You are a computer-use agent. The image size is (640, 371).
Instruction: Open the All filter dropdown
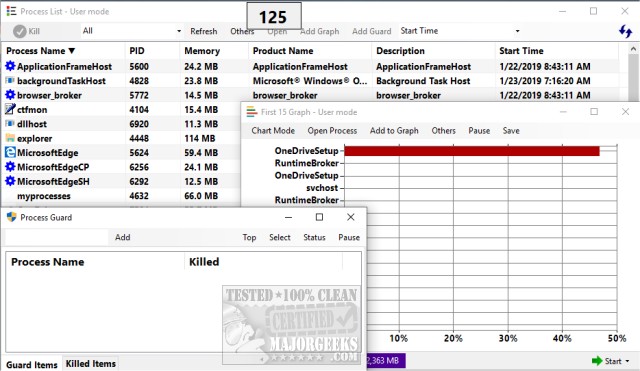(x=131, y=31)
